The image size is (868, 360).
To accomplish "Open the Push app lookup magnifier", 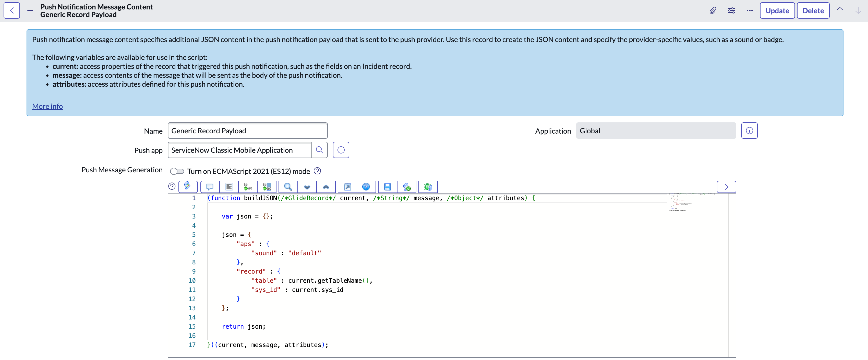I will coord(319,150).
